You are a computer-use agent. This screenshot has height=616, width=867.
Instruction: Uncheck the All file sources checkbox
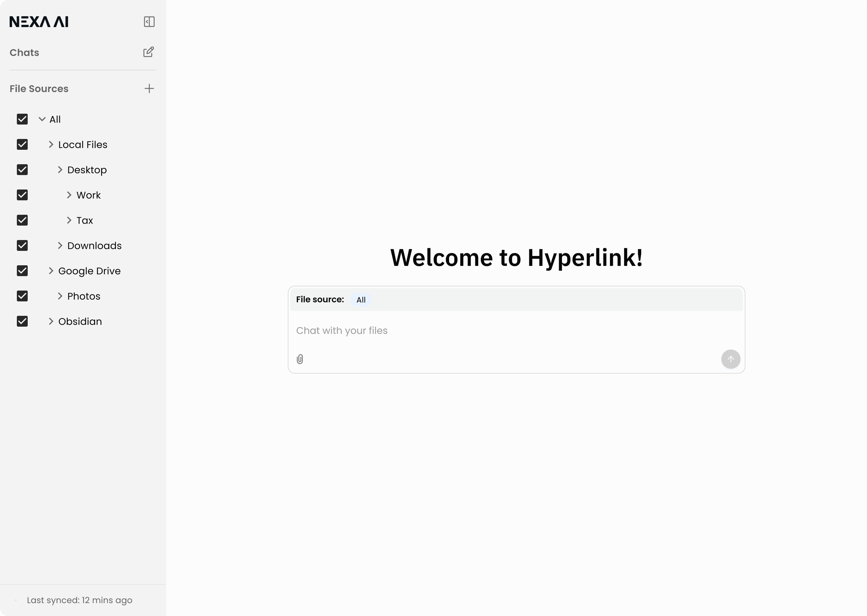pos(22,119)
